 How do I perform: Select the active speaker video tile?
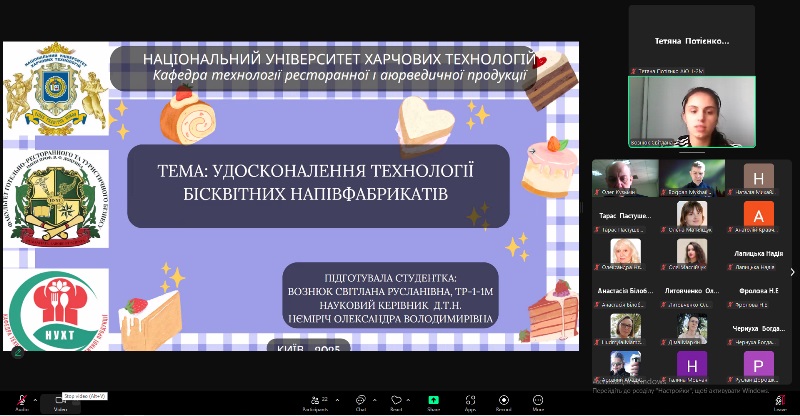click(x=692, y=112)
